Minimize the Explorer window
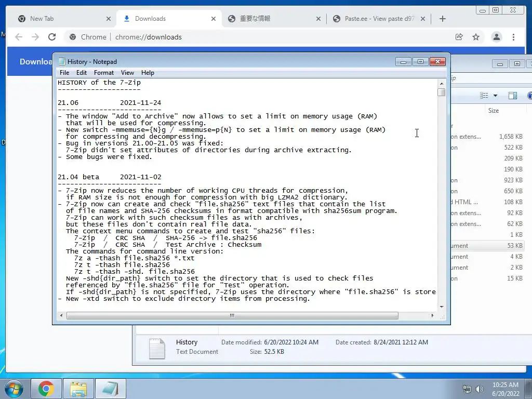Viewport: 532px width, 399px height. [x=500, y=63]
